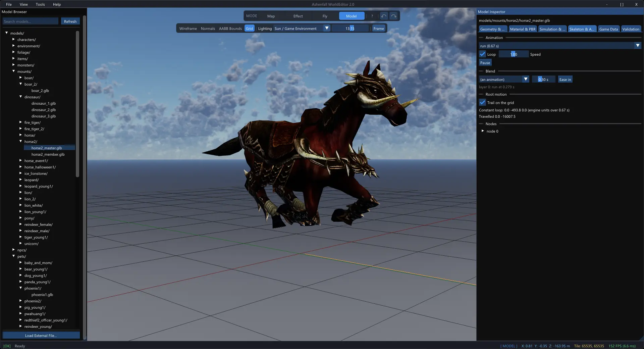Switch to the Material & PBR tab
Image resolution: width=644 pixels, height=349 pixels.
(523, 29)
